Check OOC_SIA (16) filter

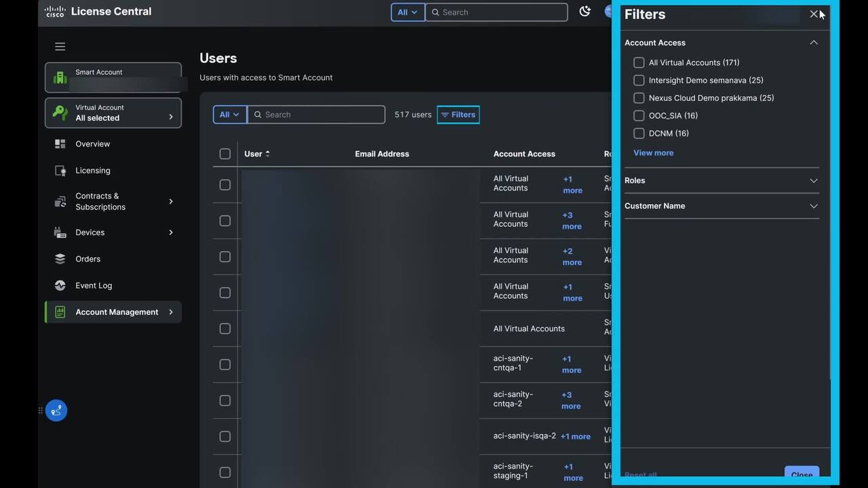point(639,115)
